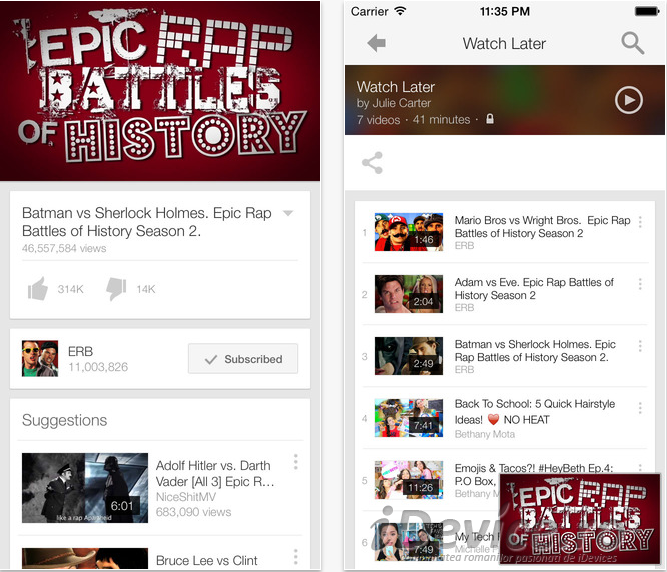The height and width of the screenshot is (572, 667).
Task: Tap 'by Julie Carter' playlist owner
Action: (394, 103)
